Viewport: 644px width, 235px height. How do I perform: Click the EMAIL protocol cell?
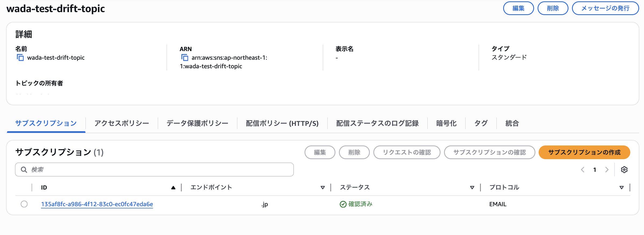(x=498, y=204)
